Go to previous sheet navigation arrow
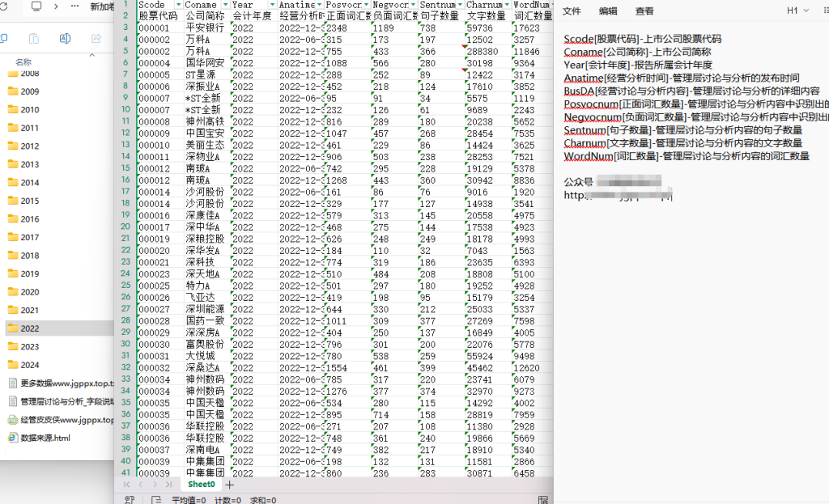The image size is (829, 504). [x=141, y=485]
